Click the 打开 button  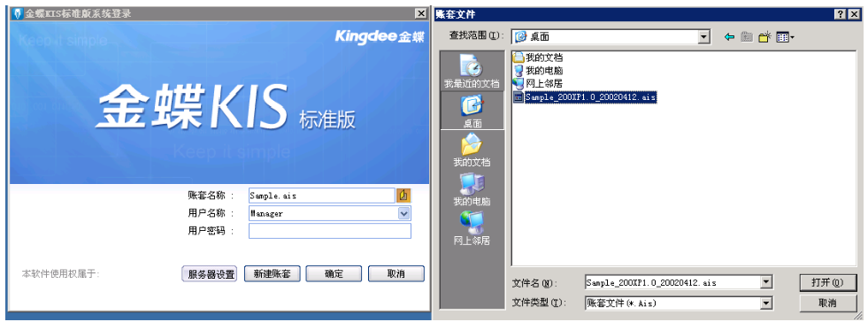click(827, 282)
